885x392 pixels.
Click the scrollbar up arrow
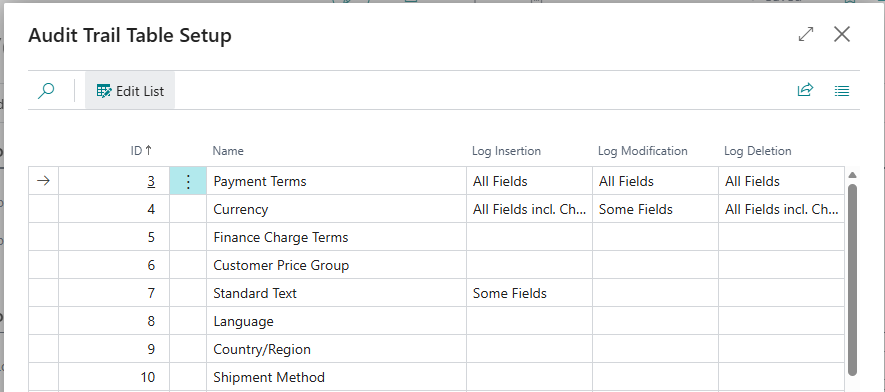tap(852, 175)
